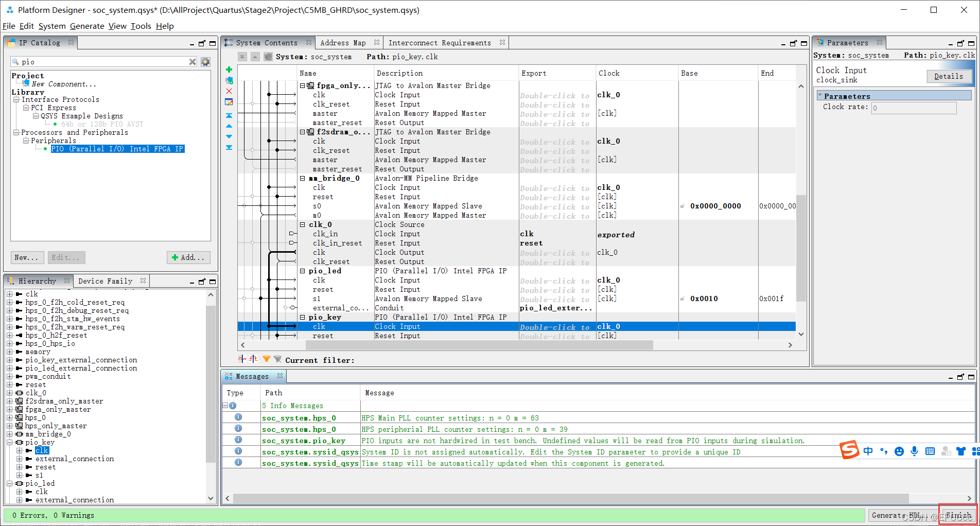This screenshot has width=980, height=526.
Task: Click the gray hierarchy top button beside System label
Action: tap(242, 57)
